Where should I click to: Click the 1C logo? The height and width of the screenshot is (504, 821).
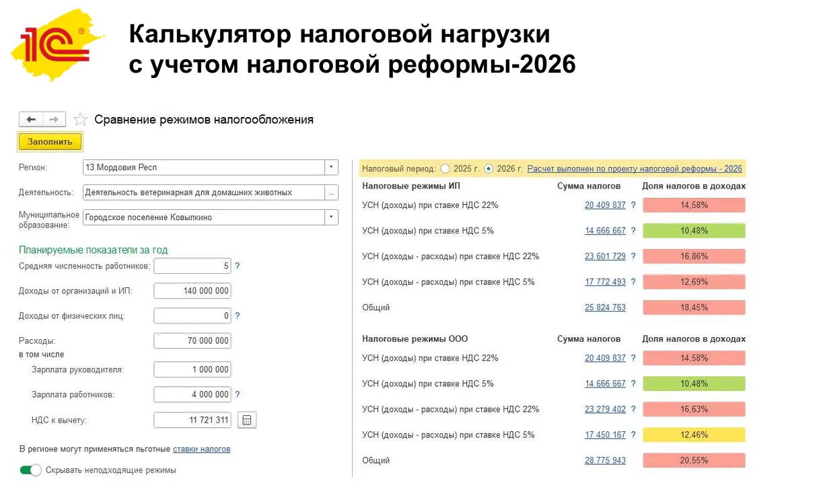click(57, 45)
